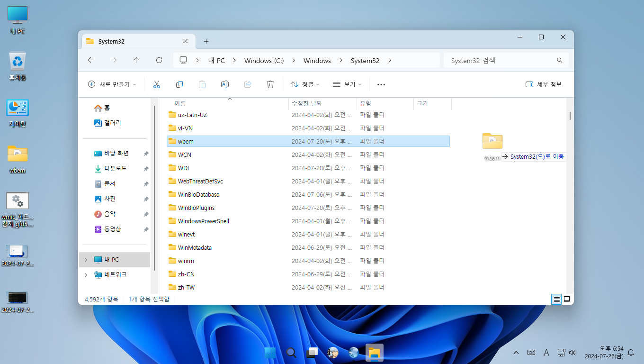Open 갤러리 in the navigation pane
644x364 pixels.
[x=107, y=123]
